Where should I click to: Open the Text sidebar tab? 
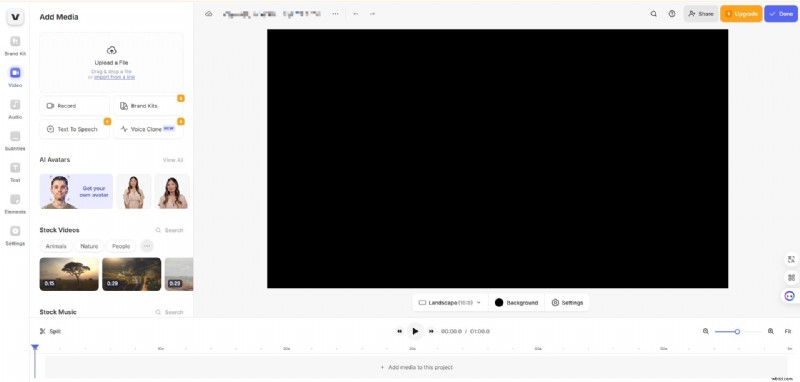pos(15,172)
